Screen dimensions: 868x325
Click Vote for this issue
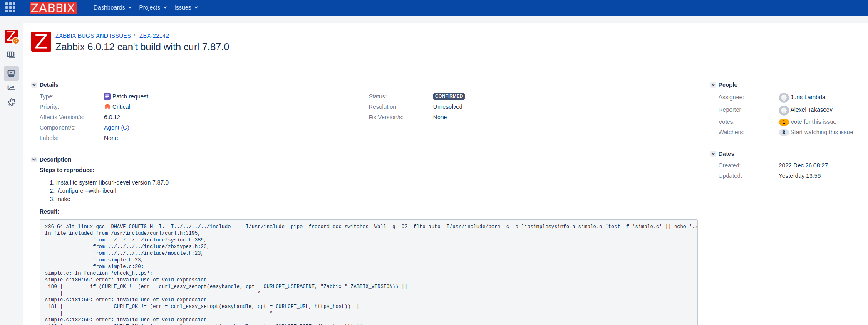(813, 122)
